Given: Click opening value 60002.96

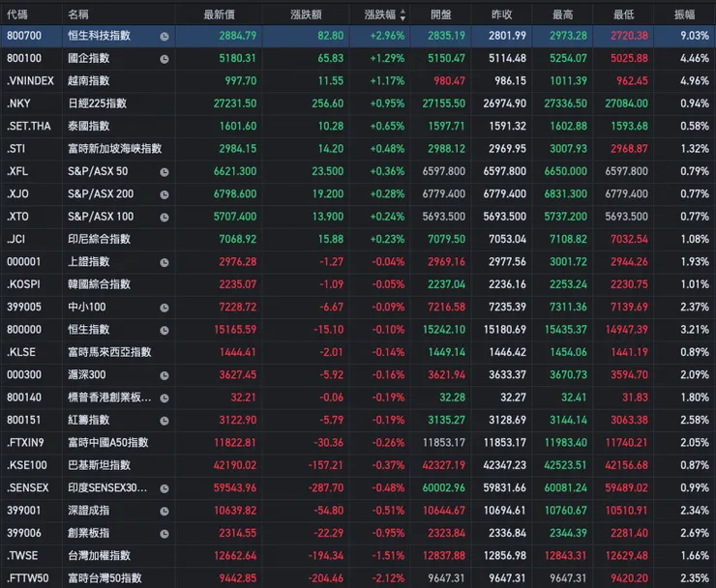Looking at the screenshot, I should click(x=444, y=487).
